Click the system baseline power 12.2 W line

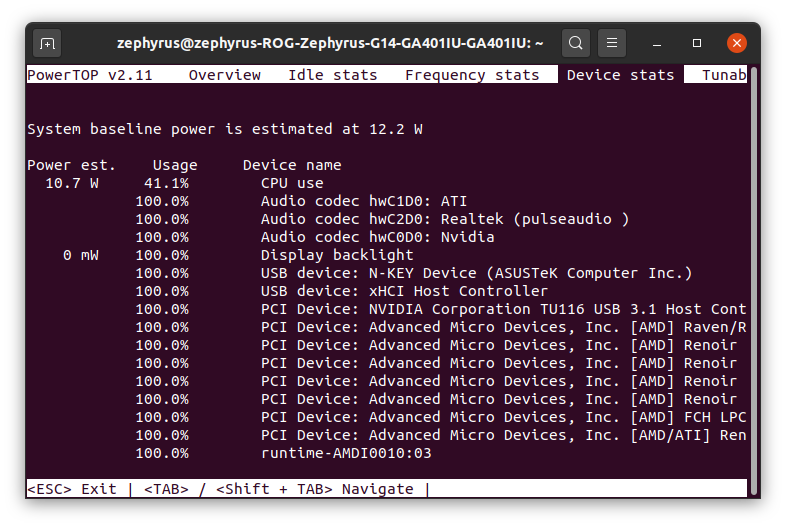coord(225,129)
